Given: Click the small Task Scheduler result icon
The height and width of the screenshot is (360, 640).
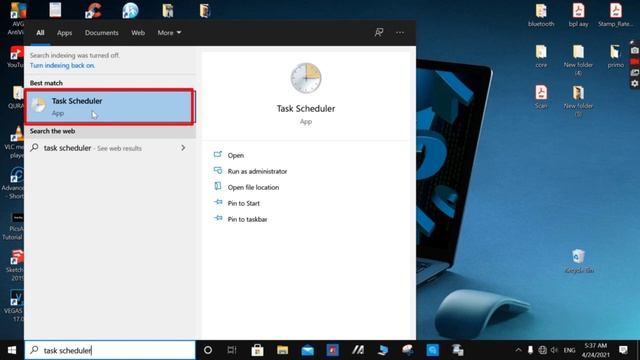Looking at the screenshot, I should pos(38,105).
